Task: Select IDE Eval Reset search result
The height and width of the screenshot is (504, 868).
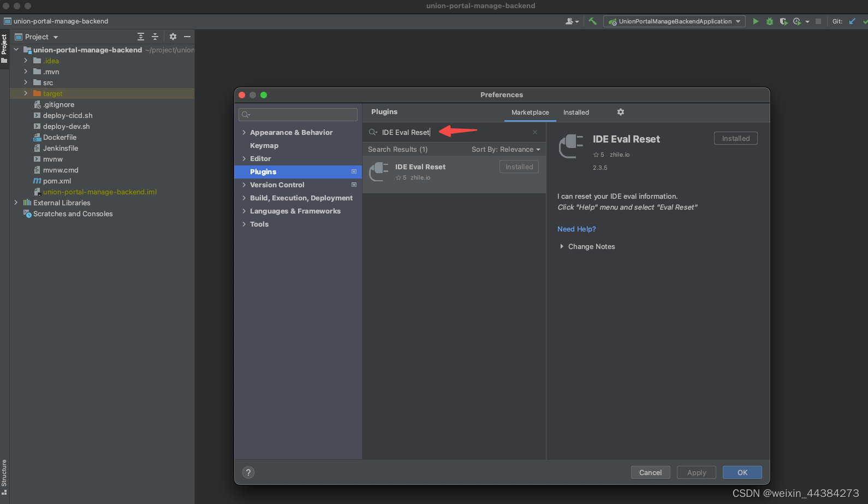Action: point(454,174)
